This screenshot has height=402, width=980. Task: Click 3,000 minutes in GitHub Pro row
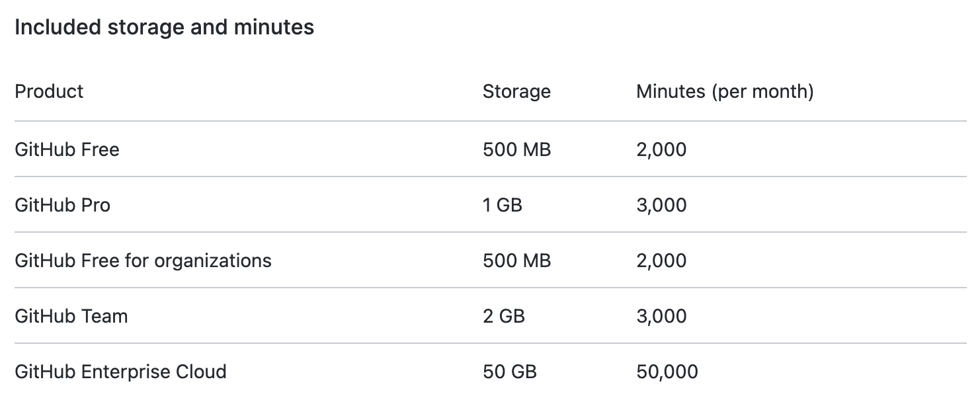point(661,205)
